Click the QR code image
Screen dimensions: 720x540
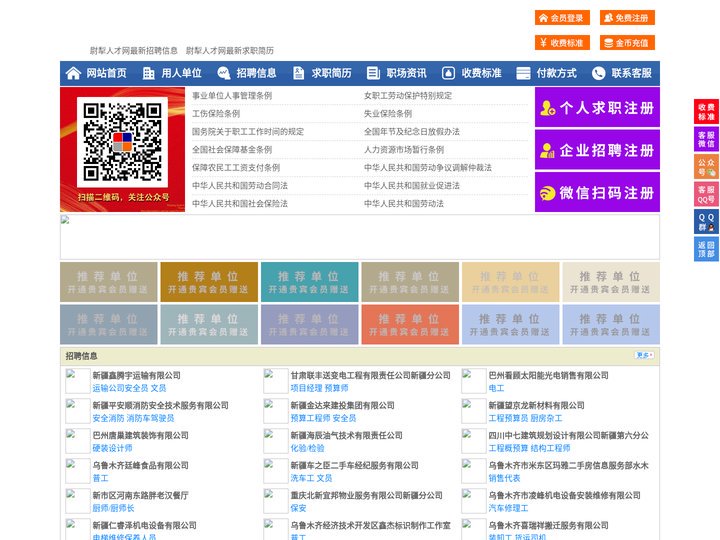[x=122, y=142]
